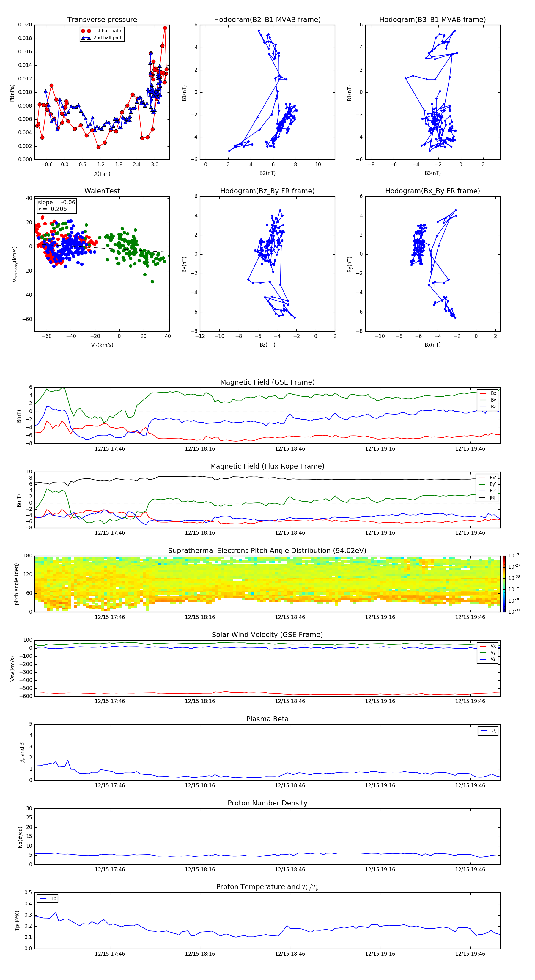Click the '180' tick on pitch angle plot
Viewport: 535px width, 980px height.
pyautogui.click(x=28, y=556)
